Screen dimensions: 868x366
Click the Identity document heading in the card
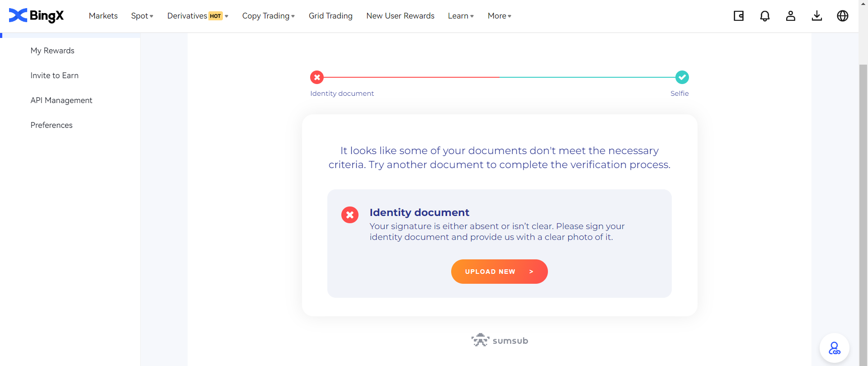tap(420, 212)
